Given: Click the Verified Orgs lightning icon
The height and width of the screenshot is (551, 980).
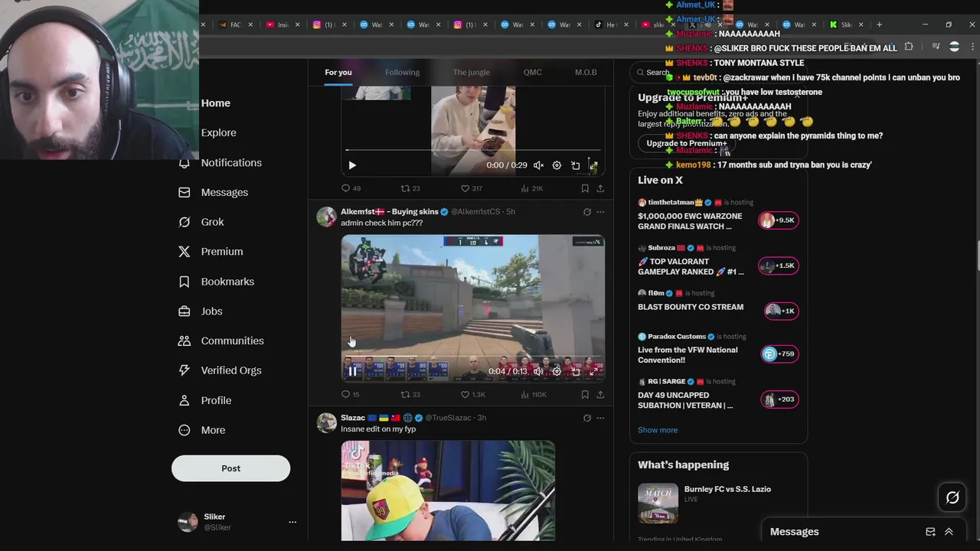Looking at the screenshot, I should tap(185, 370).
